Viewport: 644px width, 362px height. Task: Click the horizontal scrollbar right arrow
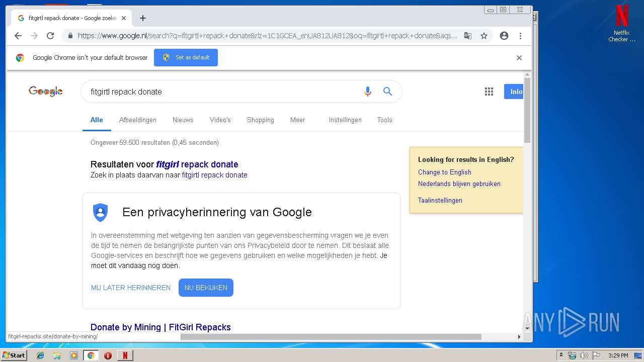click(x=519, y=336)
